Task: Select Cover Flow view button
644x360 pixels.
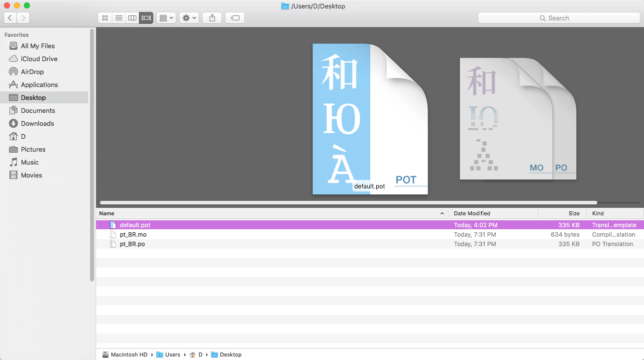Action: [x=146, y=18]
